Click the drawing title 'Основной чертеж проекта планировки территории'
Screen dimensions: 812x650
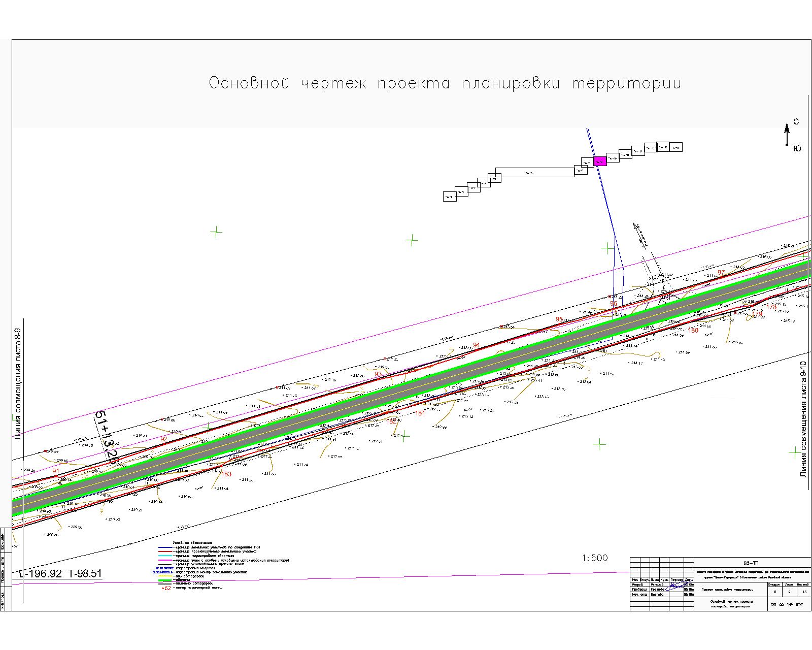445,83
